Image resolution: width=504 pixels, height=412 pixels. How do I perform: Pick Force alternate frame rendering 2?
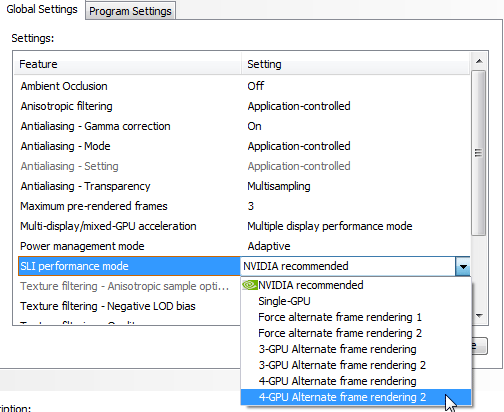point(356,333)
